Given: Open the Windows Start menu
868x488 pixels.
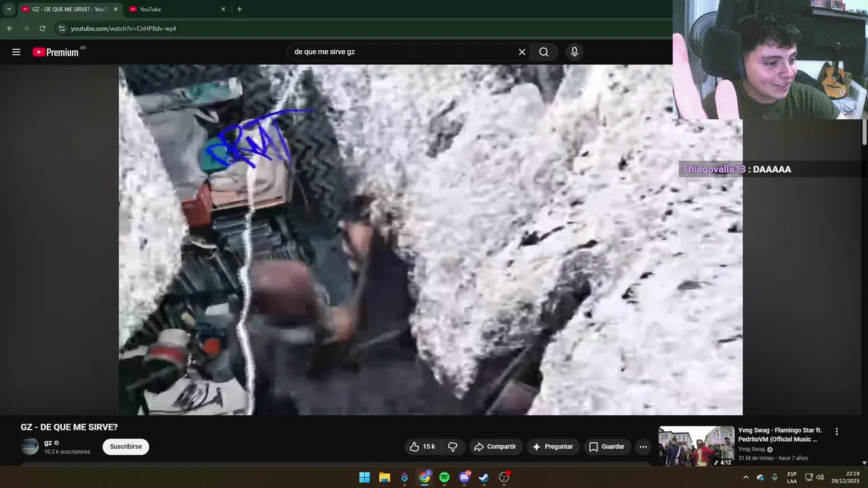Looking at the screenshot, I should (364, 477).
